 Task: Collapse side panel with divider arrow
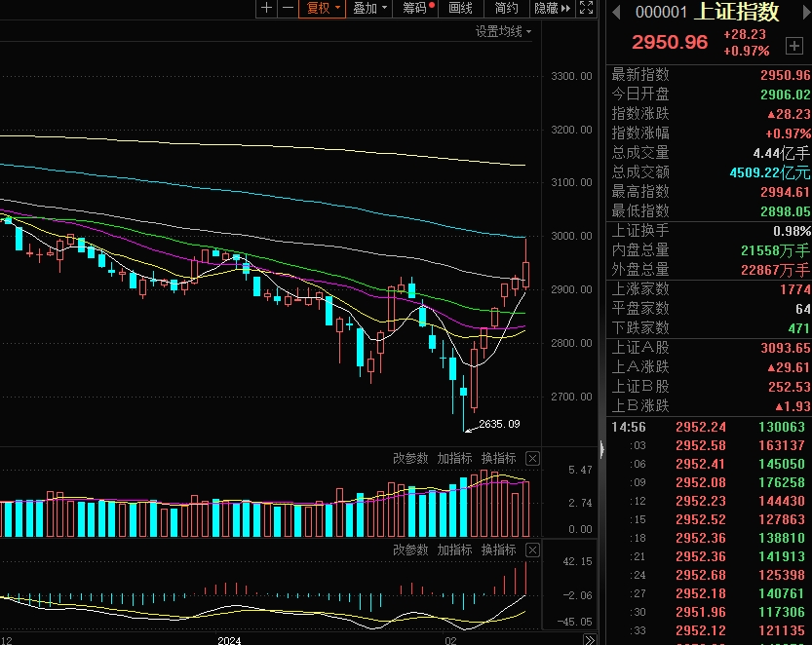[601, 449]
